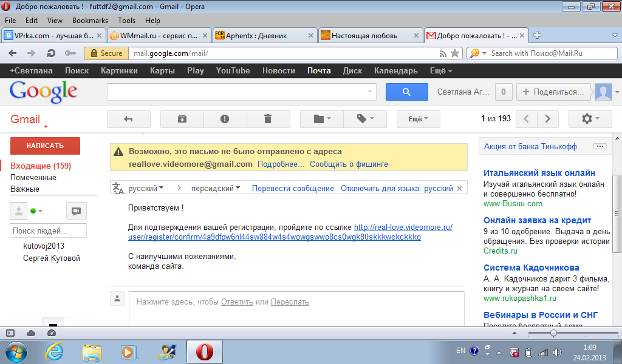The width and height of the screenshot is (622, 364).
Task: Reload the page with the refresh icon
Action: point(51,53)
